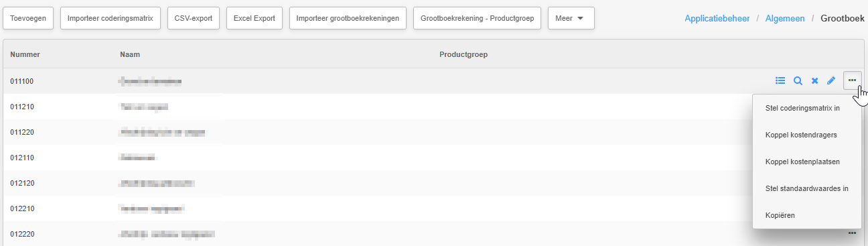Delete row 011100 with the X icon
The image size is (868, 246).
pyautogui.click(x=815, y=80)
